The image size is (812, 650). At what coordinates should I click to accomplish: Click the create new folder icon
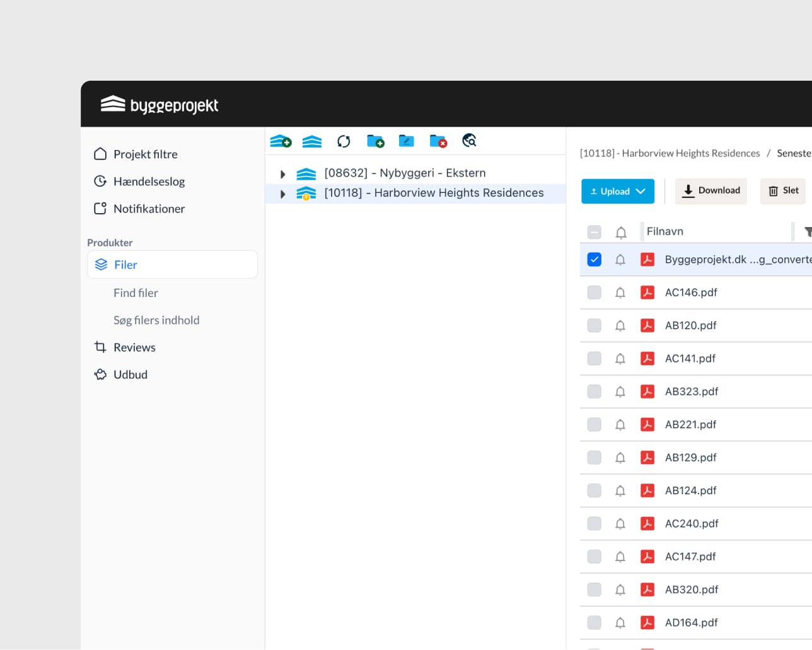pos(376,141)
